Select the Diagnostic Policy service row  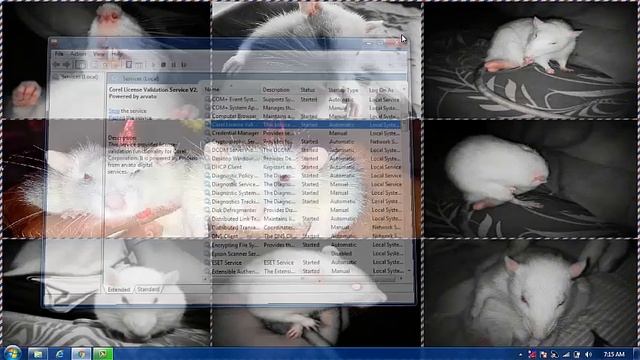[302, 176]
